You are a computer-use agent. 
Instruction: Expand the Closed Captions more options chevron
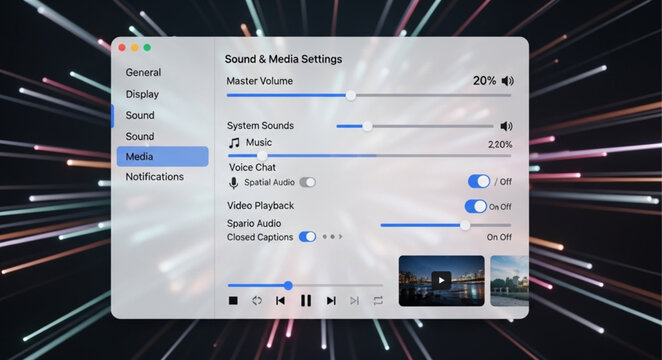click(x=340, y=237)
